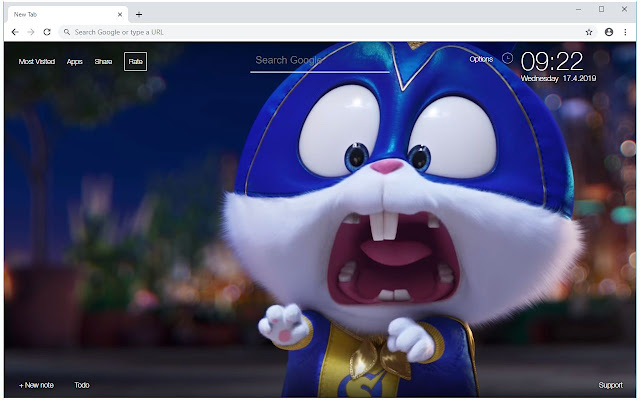Screen dimensions: 640x400
Task: Click the forward navigation arrow
Action: (x=31, y=32)
